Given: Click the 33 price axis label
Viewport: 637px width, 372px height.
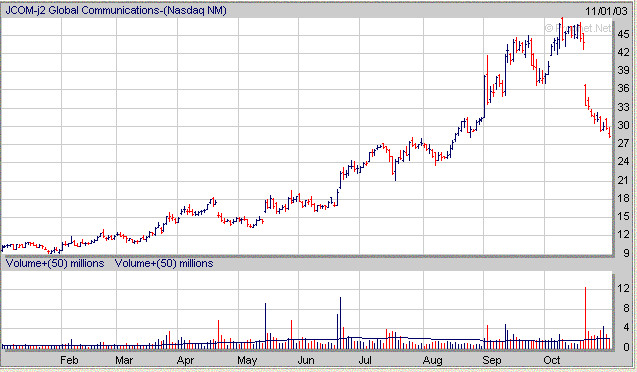Looking at the screenshot, I should coord(623,107).
